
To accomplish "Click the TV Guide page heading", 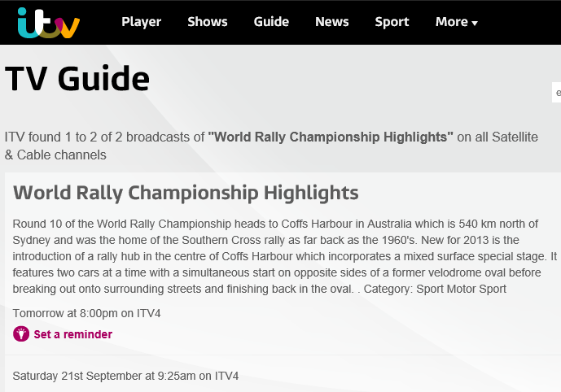I will [x=77, y=79].
